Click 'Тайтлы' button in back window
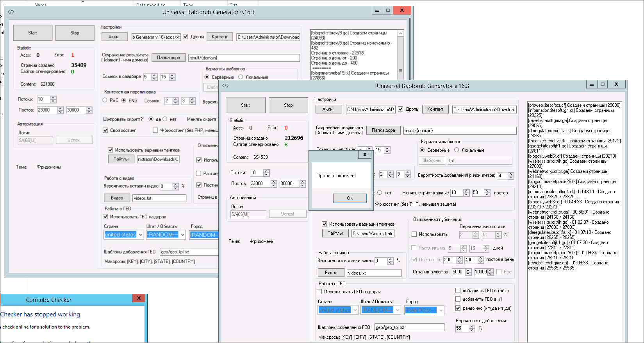 click(x=121, y=159)
